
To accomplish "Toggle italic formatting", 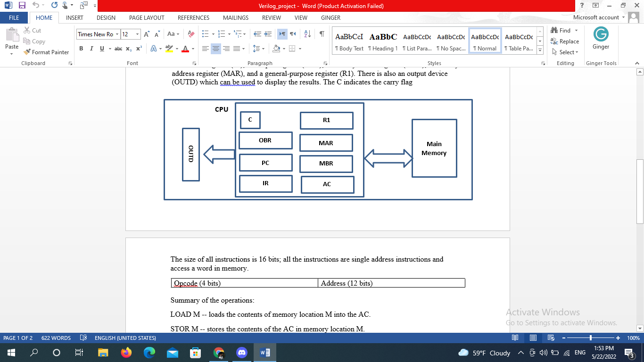I will click(91, 48).
